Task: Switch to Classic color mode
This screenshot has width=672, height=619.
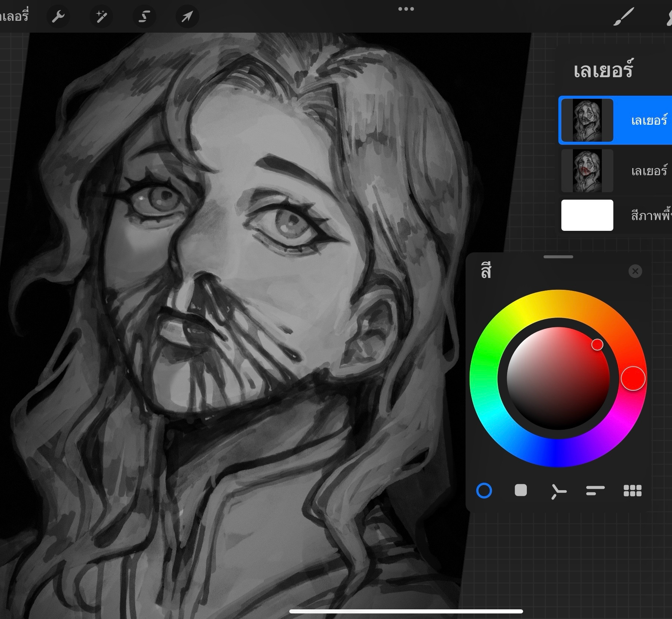Action: [521, 491]
